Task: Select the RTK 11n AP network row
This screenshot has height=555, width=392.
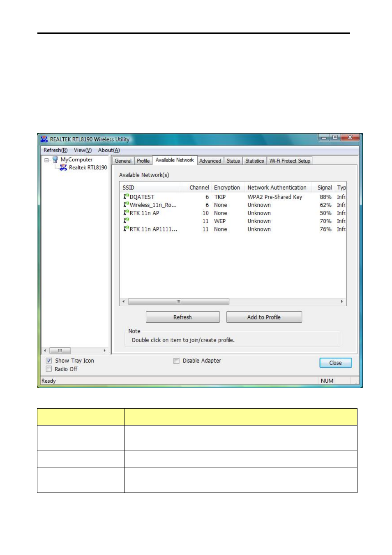Action: click(233, 213)
